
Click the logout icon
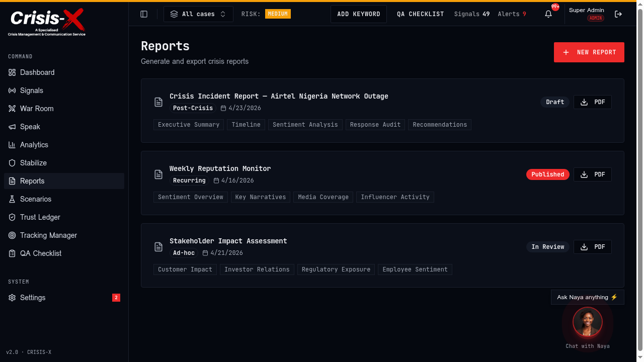pos(618,14)
